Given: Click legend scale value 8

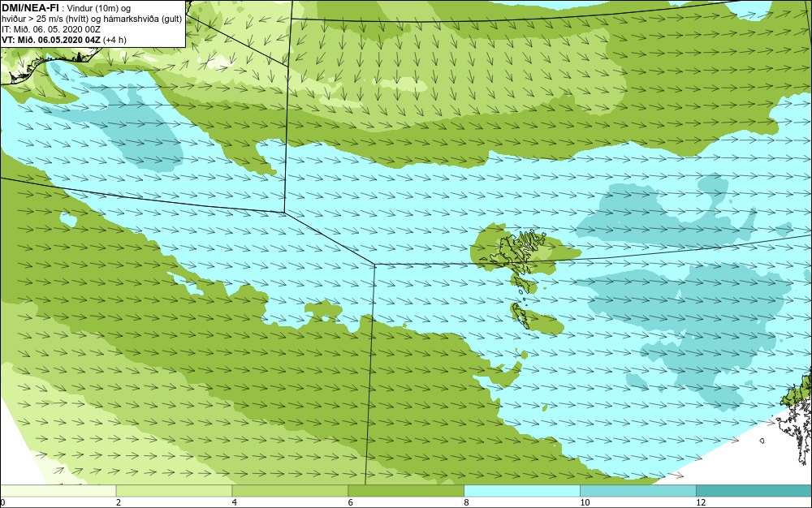Looking at the screenshot, I should (x=467, y=502).
